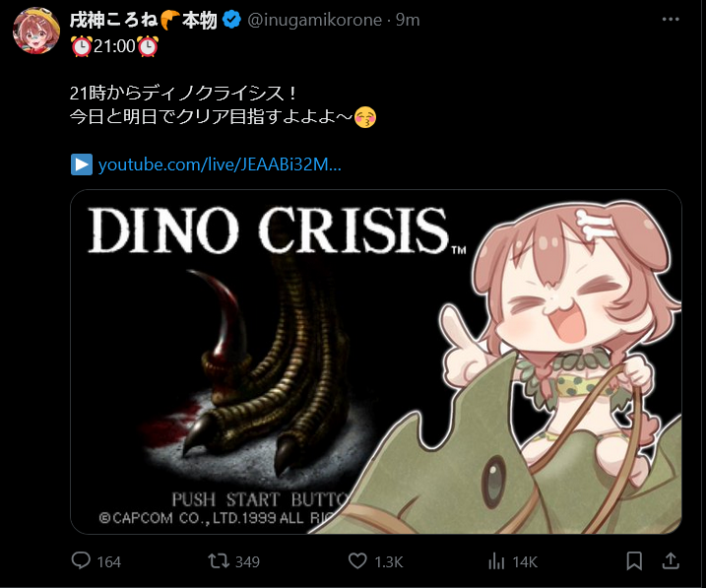This screenshot has height=588, width=706.
Task: Like the post using the heart icon
Action: (358, 561)
